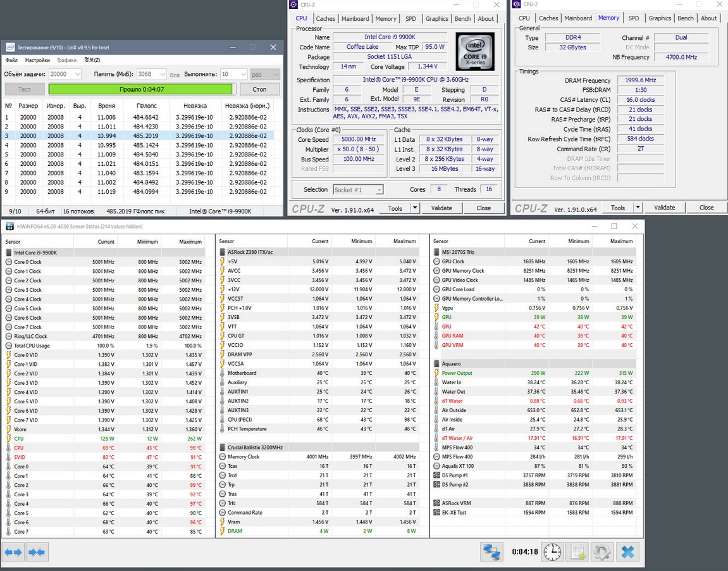Open LinX Настройки menu
Image resolution: width=728 pixels, height=571 pixels.
37,60
